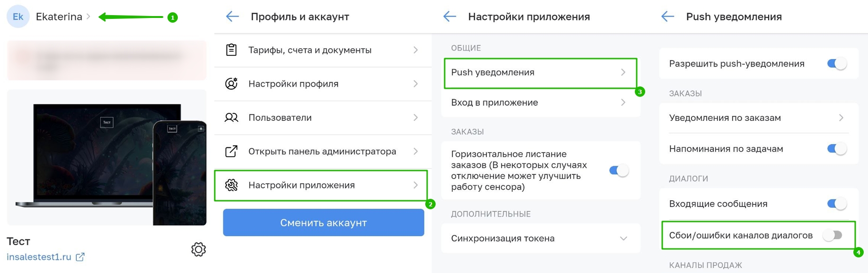868x273 pixels.
Task: Expand Синхронизация токена dropdown
Action: (x=623, y=239)
